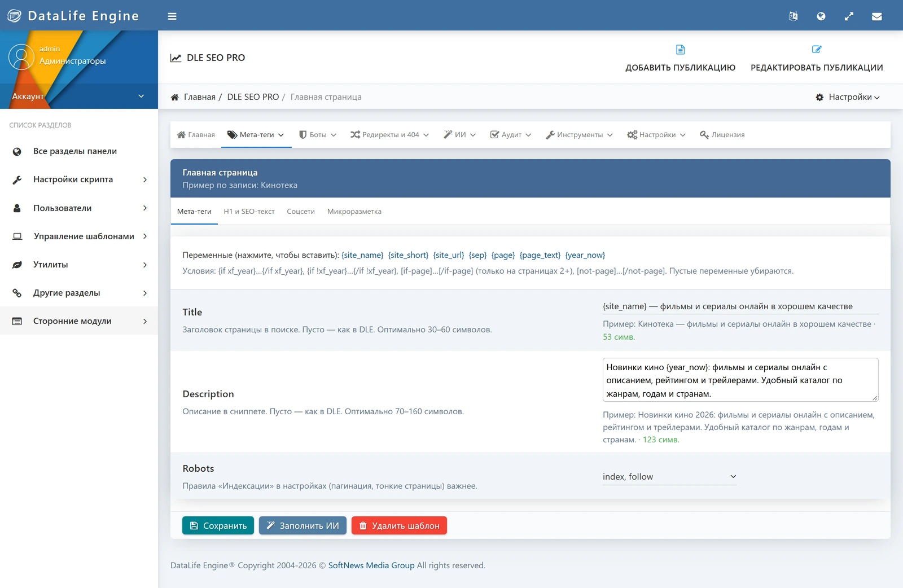This screenshot has height=588, width=903.
Task: Click the translate language icon in header
Action: (x=793, y=16)
